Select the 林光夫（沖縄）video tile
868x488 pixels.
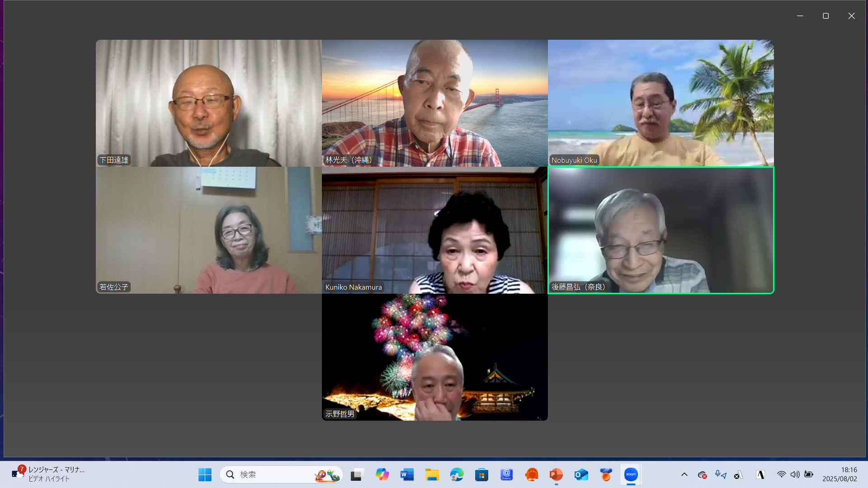coord(435,103)
